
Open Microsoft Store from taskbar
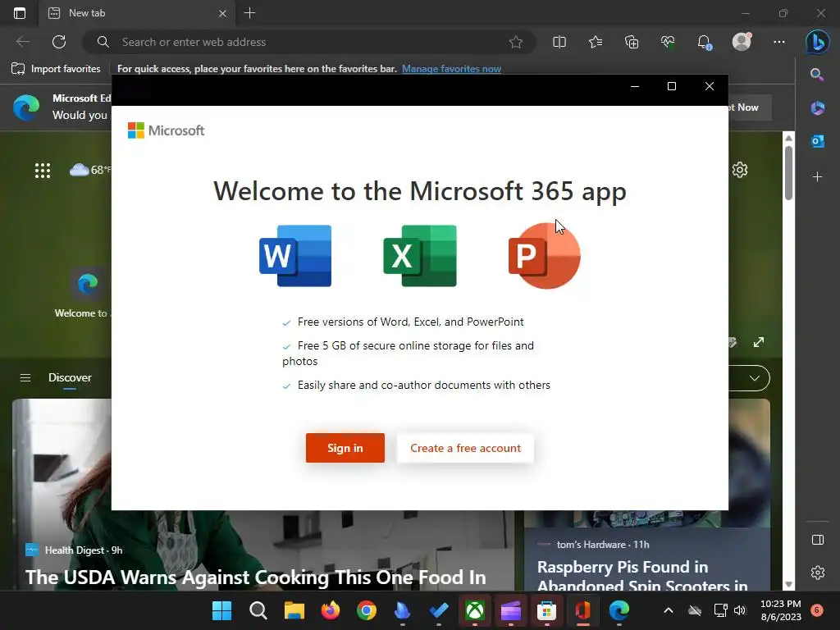pos(546,610)
